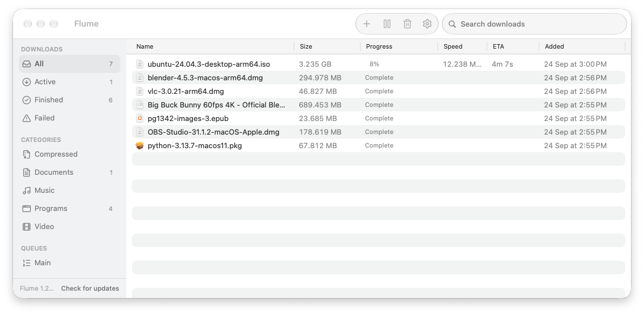
Task: Click the document page icon beside Documents
Action: coord(26,172)
